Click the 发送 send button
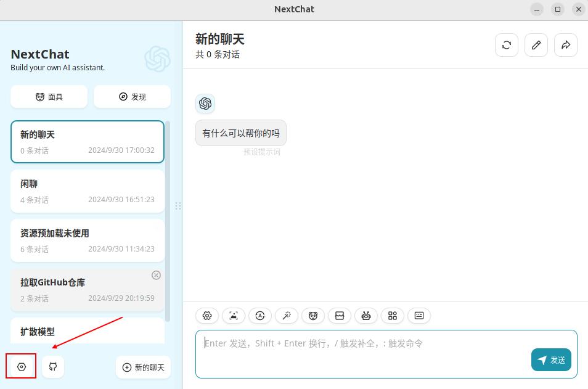Image resolution: width=588 pixels, height=389 pixels. point(551,360)
